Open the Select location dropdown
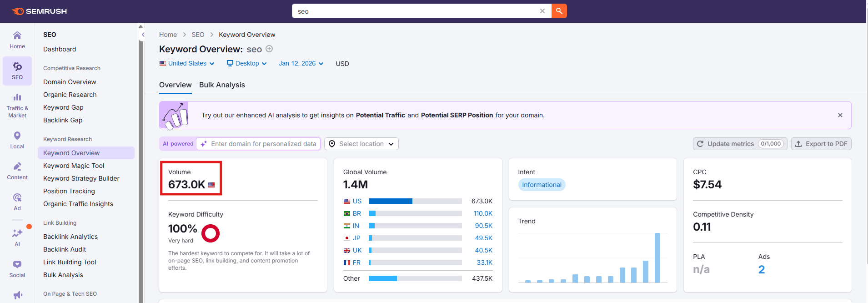Screen dimensions: 868x303 (x=361, y=144)
